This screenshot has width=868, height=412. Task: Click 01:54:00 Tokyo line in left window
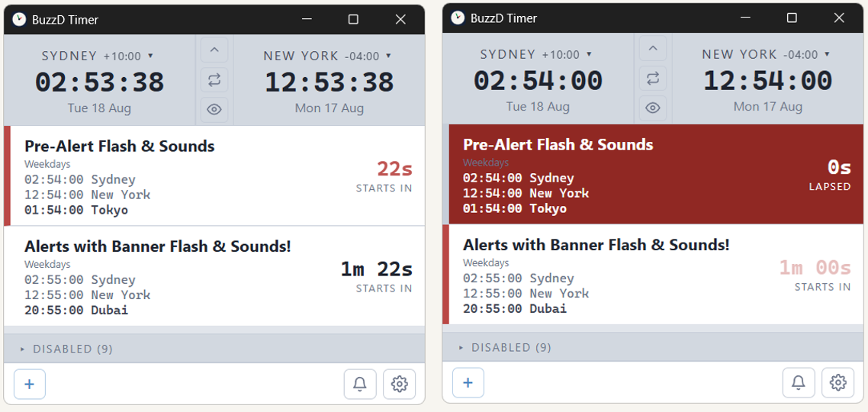(76, 210)
